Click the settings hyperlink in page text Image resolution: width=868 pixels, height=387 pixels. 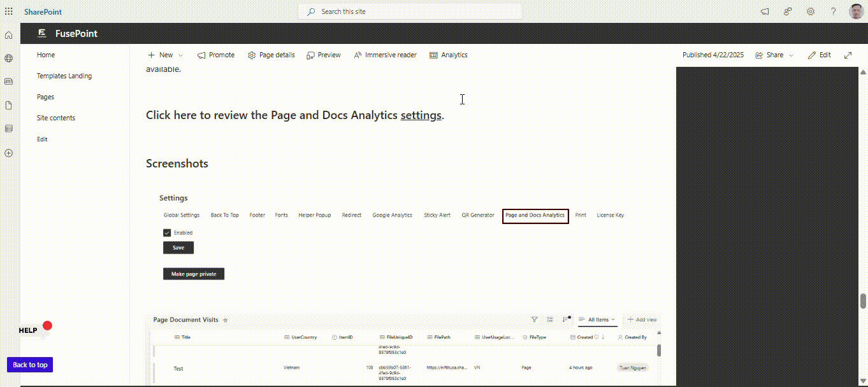[421, 115]
